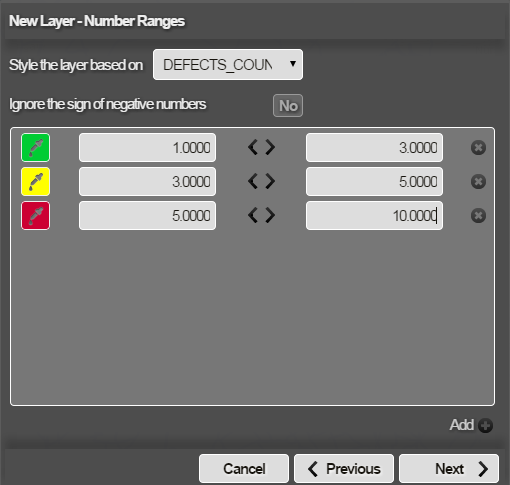Open the yellow range color picker
This screenshot has height=485, width=510.
pos(35,181)
